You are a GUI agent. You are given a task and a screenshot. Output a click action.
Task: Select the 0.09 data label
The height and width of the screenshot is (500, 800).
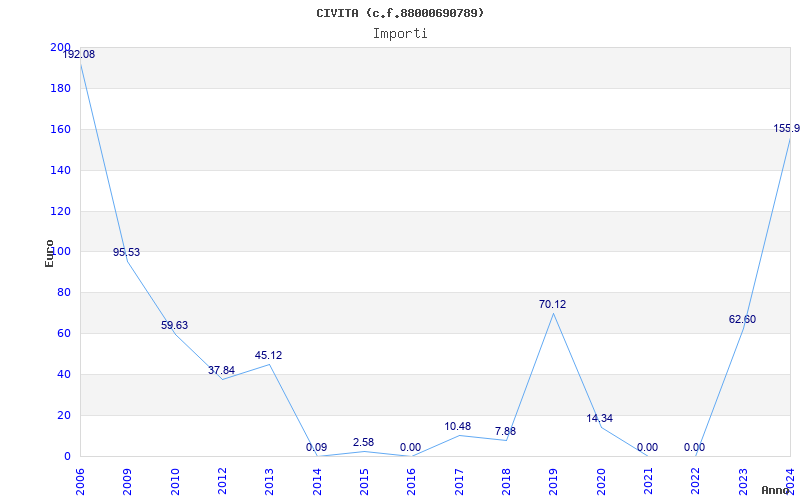coord(316,447)
